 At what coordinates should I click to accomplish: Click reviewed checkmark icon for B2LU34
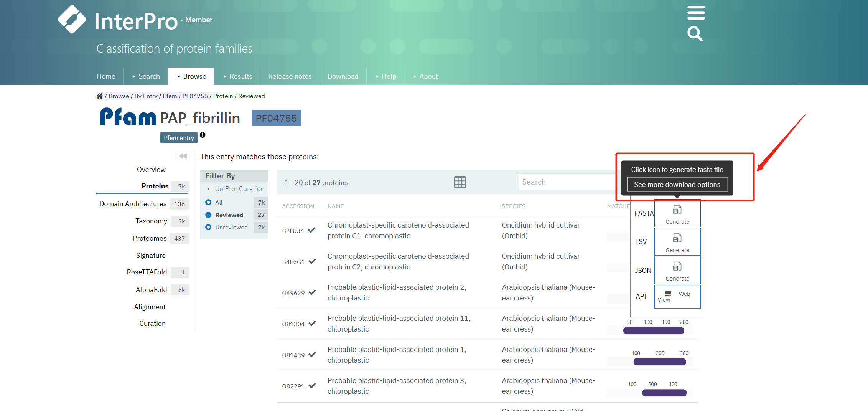click(312, 230)
